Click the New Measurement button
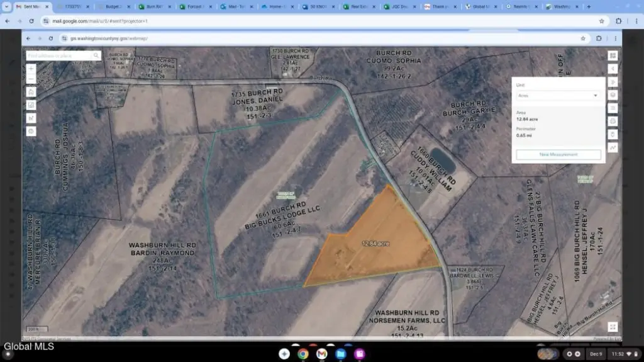 [558, 154]
